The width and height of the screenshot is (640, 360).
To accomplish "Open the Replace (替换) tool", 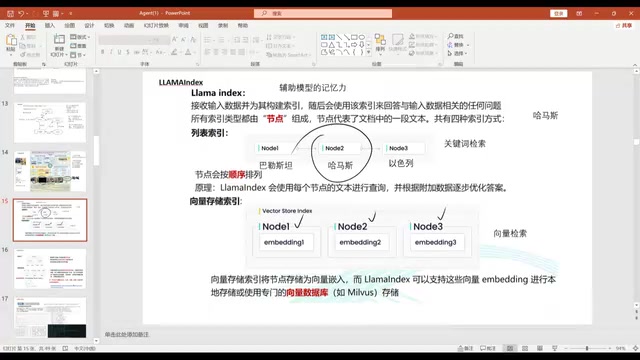I will pos(458,45).
